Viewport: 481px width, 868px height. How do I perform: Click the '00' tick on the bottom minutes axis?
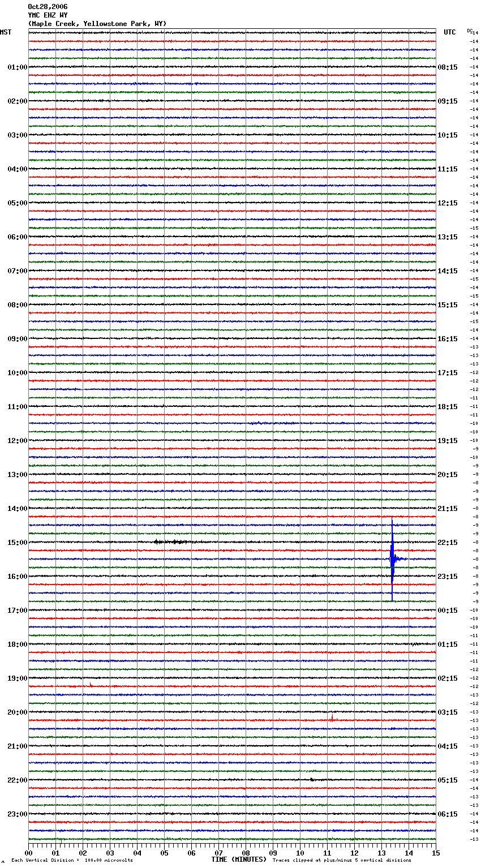coord(28,853)
